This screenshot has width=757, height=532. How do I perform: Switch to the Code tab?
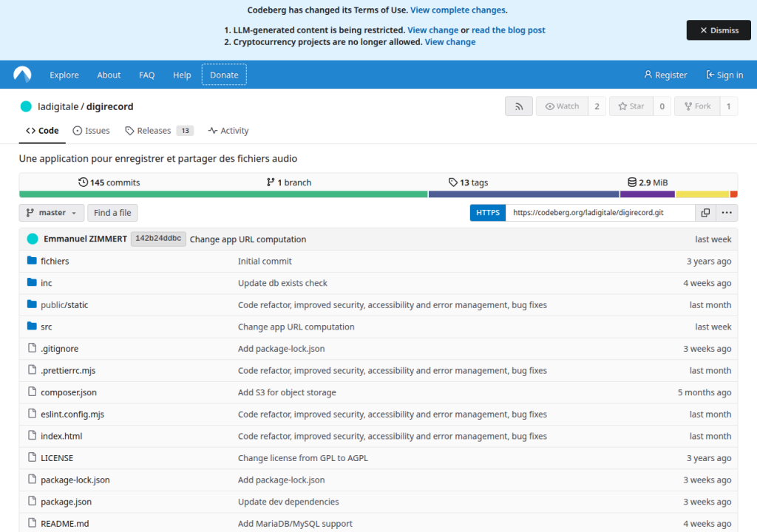click(42, 130)
